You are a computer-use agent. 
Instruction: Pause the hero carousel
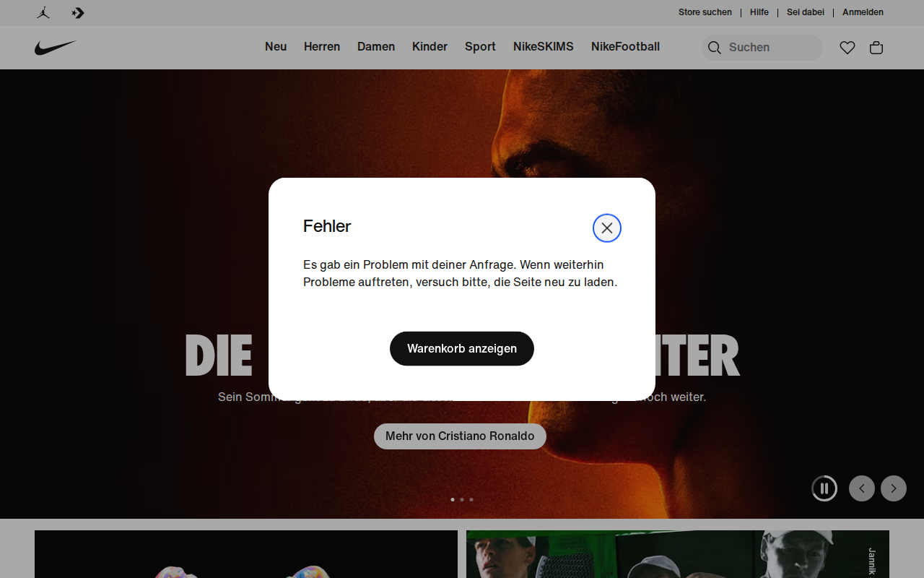point(824,488)
